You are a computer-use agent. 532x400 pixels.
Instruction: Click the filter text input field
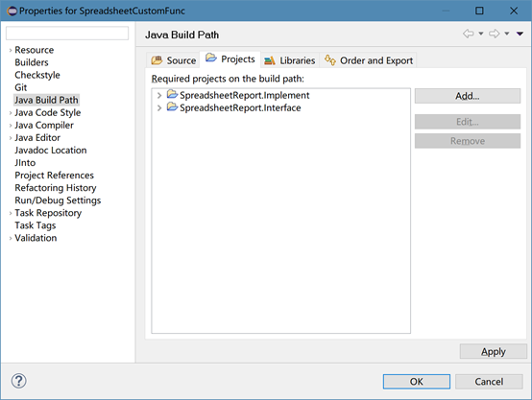click(67, 34)
